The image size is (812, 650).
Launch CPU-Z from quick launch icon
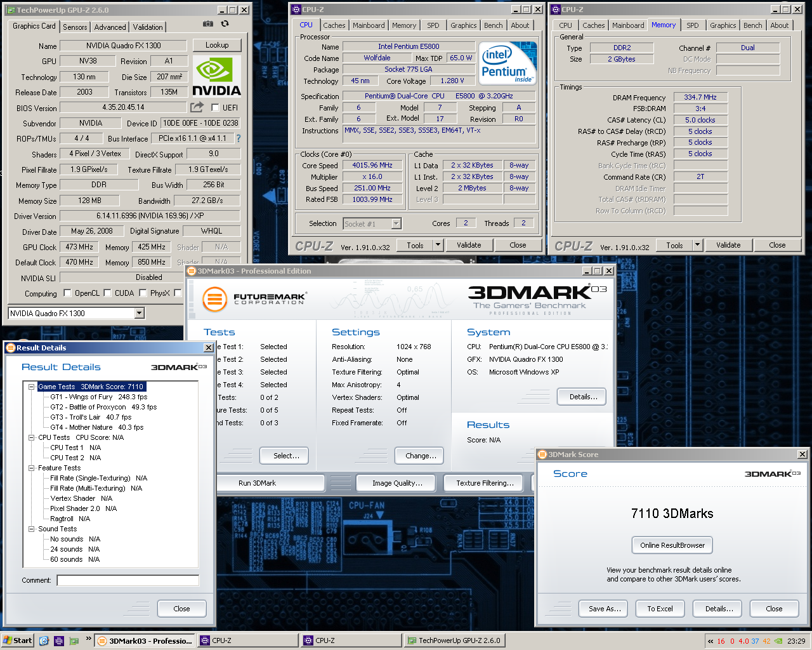[x=59, y=640]
